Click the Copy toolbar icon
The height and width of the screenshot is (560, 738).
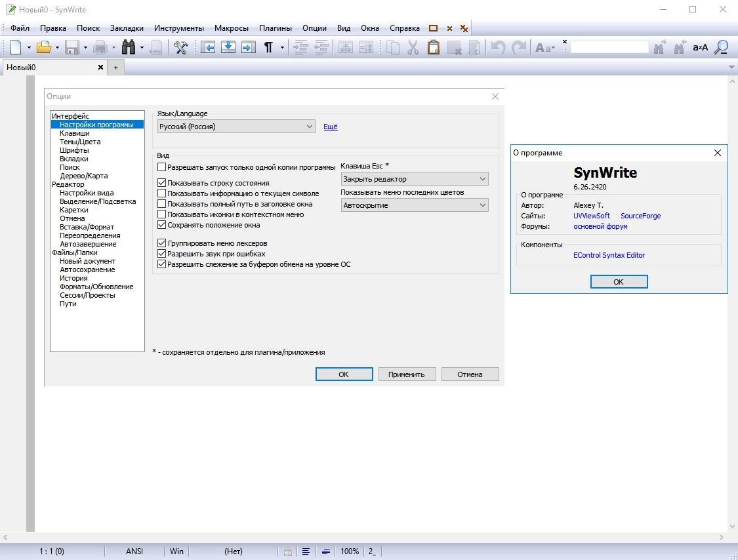[393, 47]
